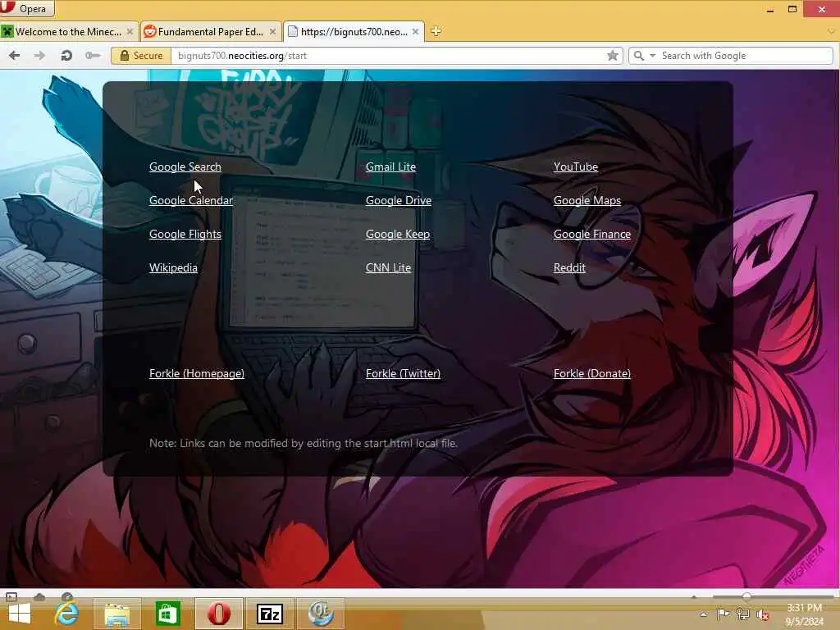Open the Windows Store taskbar icon
Screen dimensions: 840x630
tap(167, 614)
